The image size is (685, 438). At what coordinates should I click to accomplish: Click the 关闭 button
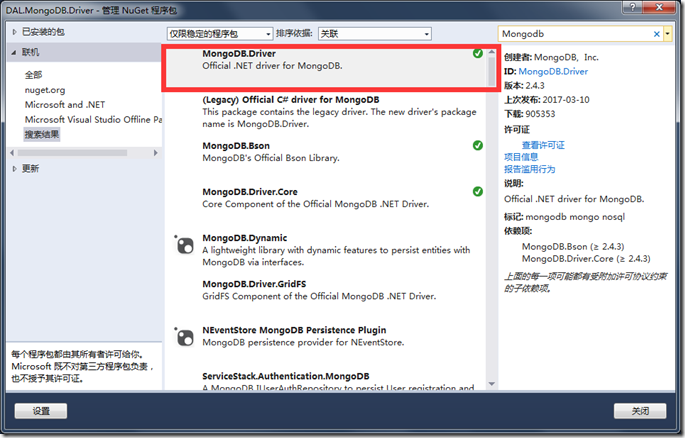click(640, 411)
